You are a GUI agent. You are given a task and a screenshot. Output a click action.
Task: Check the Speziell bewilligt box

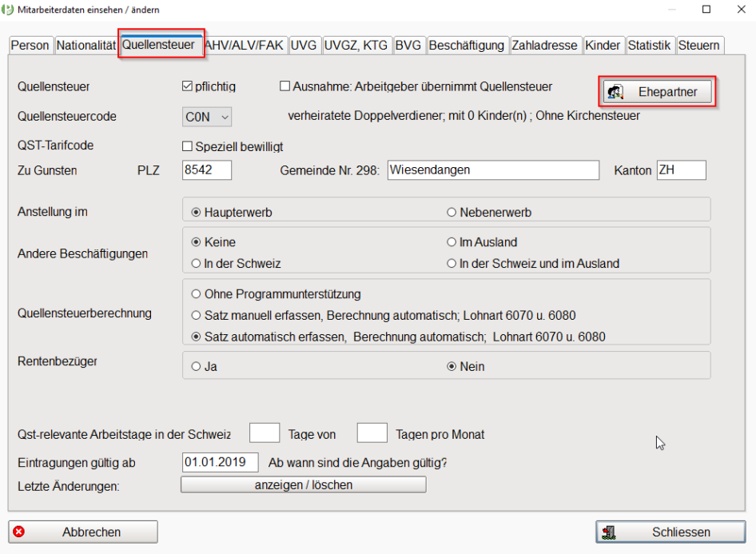point(188,146)
